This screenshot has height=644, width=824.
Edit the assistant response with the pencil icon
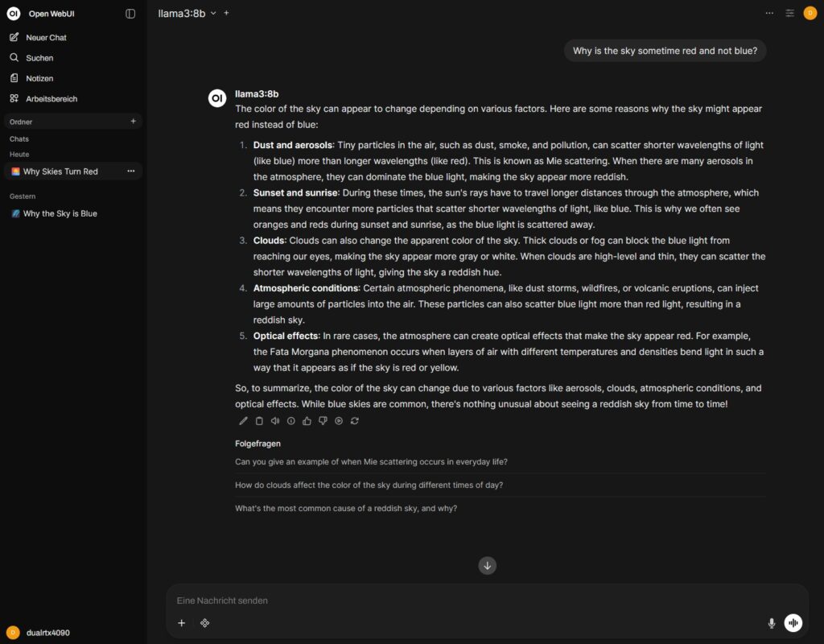243,420
